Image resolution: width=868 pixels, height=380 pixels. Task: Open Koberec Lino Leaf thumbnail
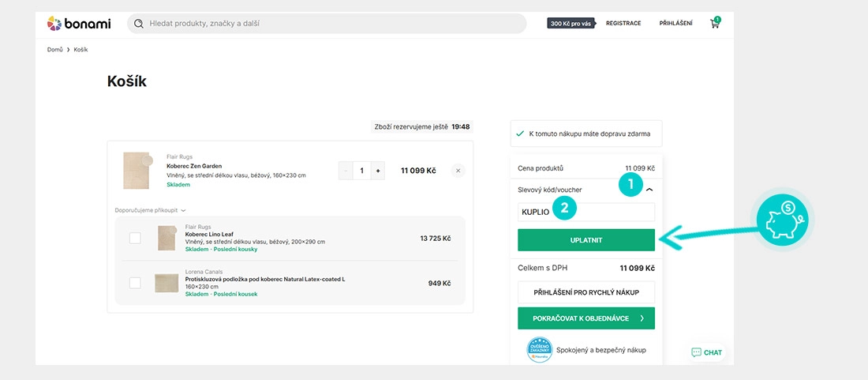pyautogui.click(x=166, y=239)
